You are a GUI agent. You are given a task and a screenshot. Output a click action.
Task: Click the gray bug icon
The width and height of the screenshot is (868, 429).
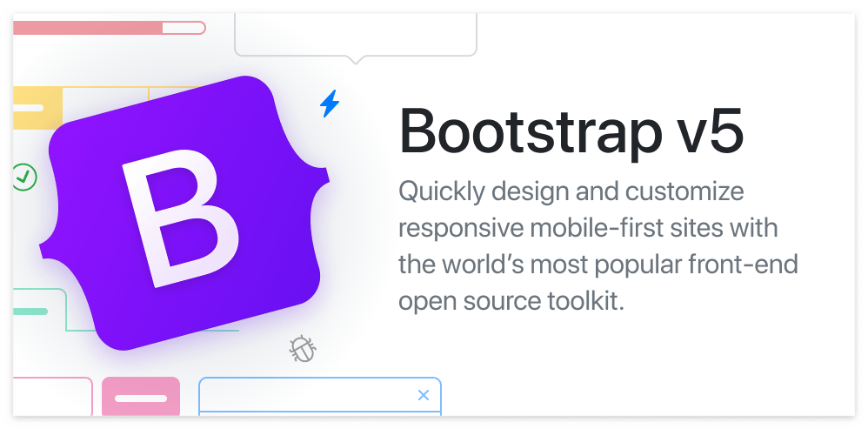tap(303, 349)
